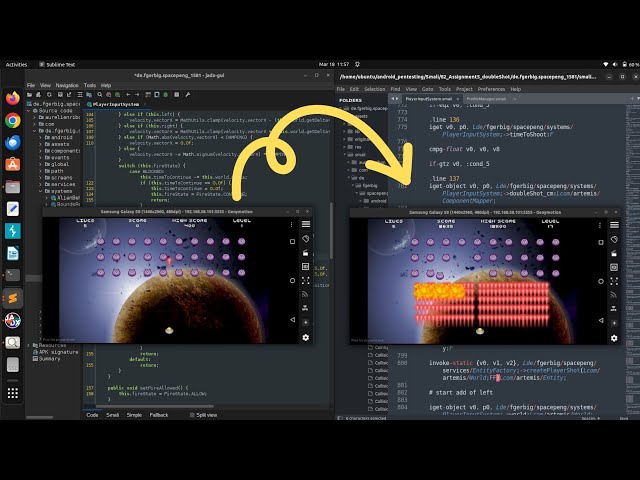This screenshot has height=480, width=640.
Task: Expand the aurelienribon package in jadx tree
Action: tap(34, 117)
